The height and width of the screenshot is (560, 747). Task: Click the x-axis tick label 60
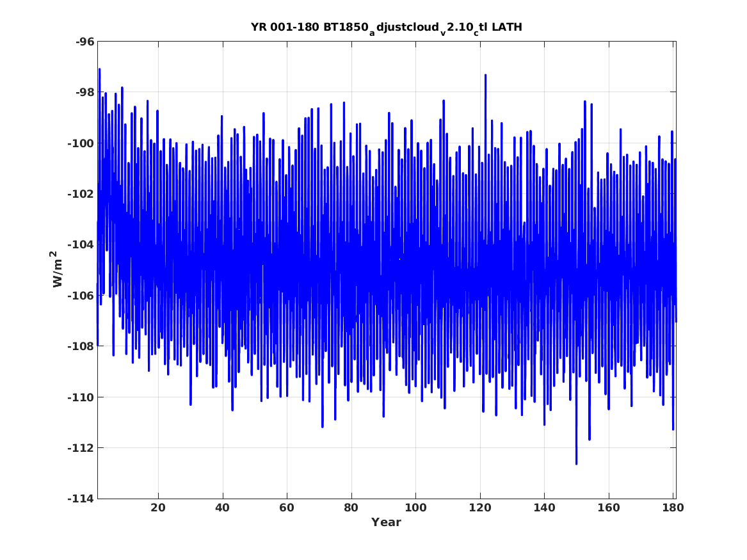pyautogui.click(x=287, y=508)
